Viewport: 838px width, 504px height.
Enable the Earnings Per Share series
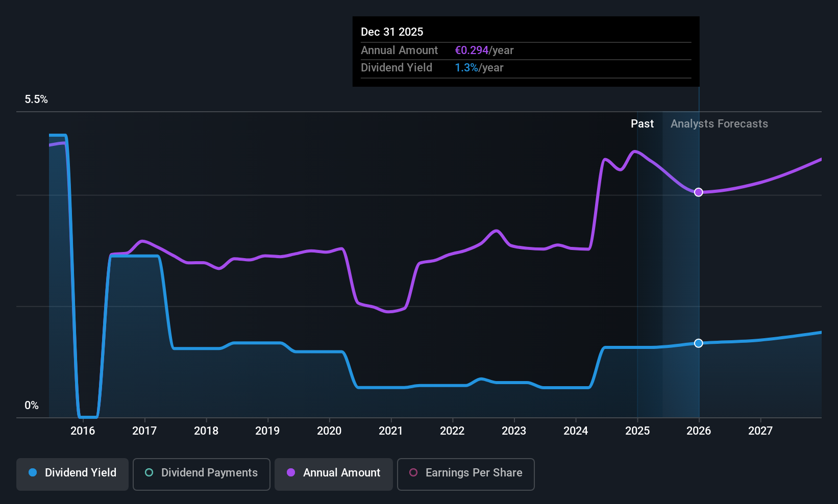point(465,474)
